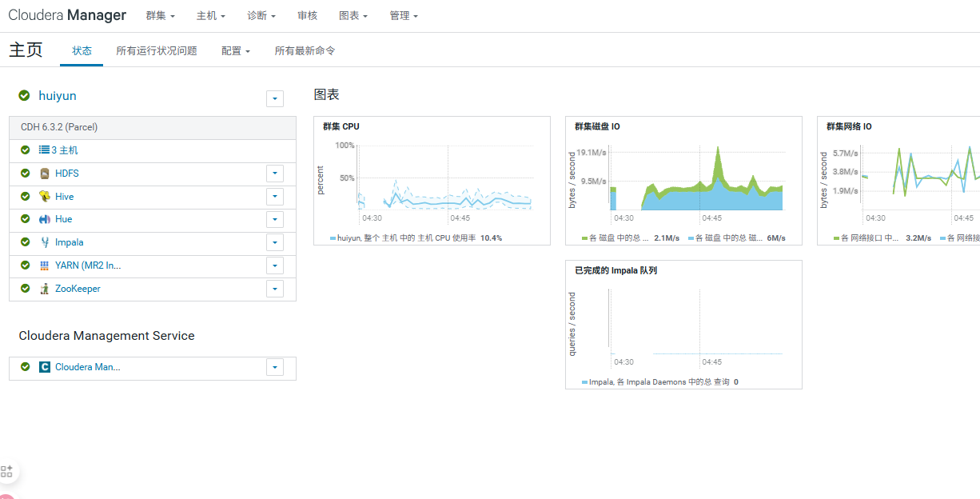The height and width of the screenshot is (499, 980).
Task: Open huiyun cluster actions dropdown
Action: pyautogui.click(x=275, y=98)
